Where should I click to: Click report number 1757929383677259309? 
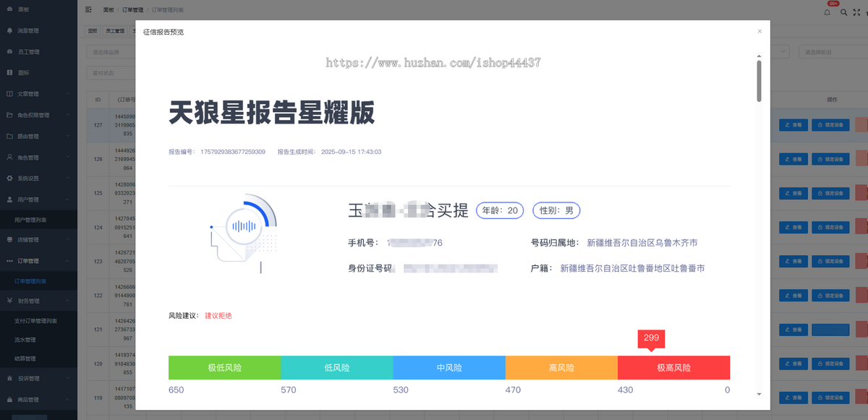pyautogui.click(x=233, y=152)
